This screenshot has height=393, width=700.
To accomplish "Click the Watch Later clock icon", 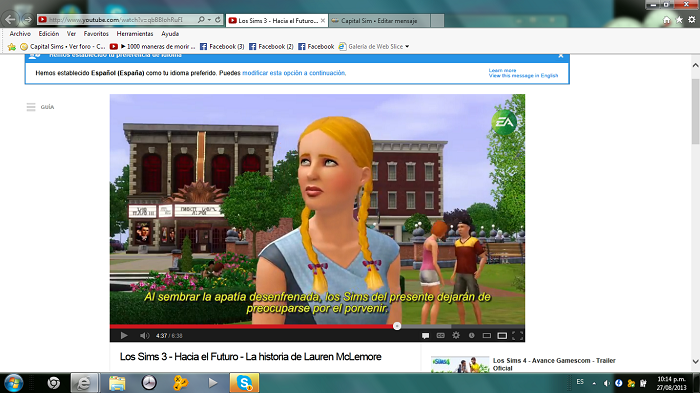I will [471, 335].
